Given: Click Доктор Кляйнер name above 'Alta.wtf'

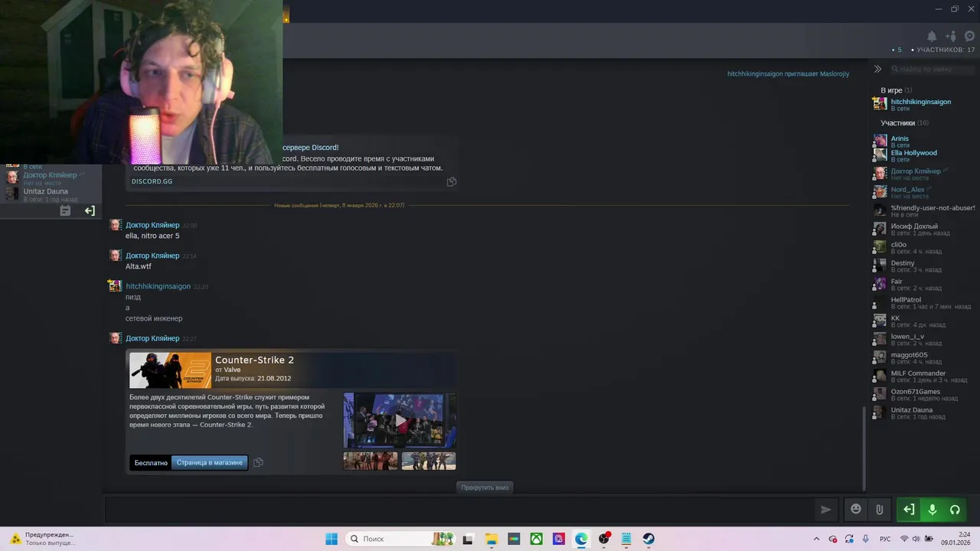Looking at the screenshot, I should pyautogui.click(x=152, y=256).
